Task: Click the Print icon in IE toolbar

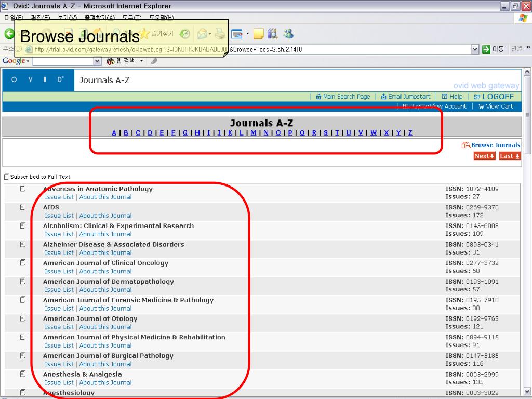Action: [220, 34]
